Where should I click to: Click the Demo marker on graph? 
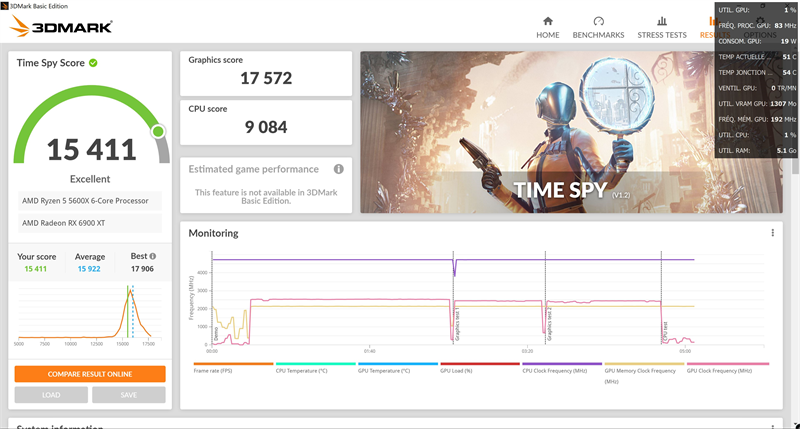(x=216, y=334)
